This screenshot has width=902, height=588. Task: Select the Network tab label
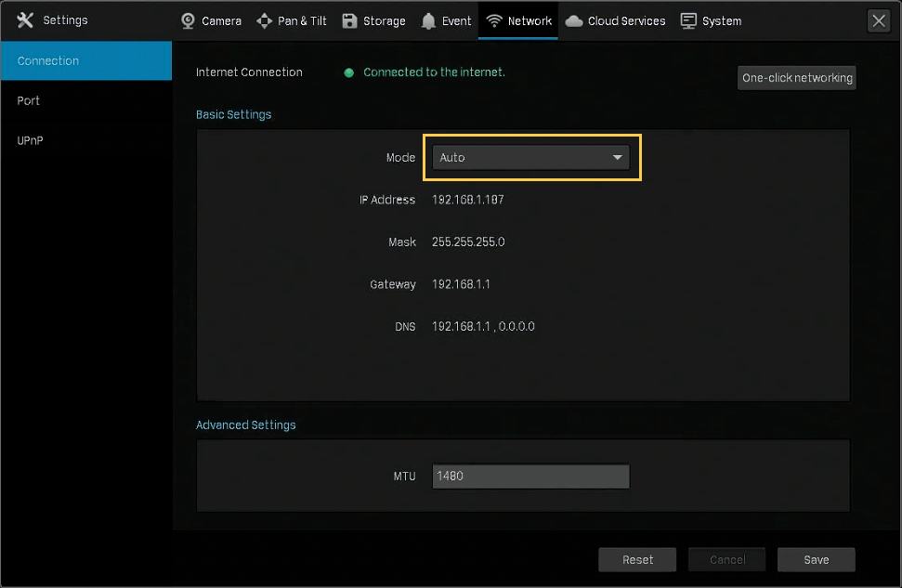pyautogui.click(x=529, y=20)
